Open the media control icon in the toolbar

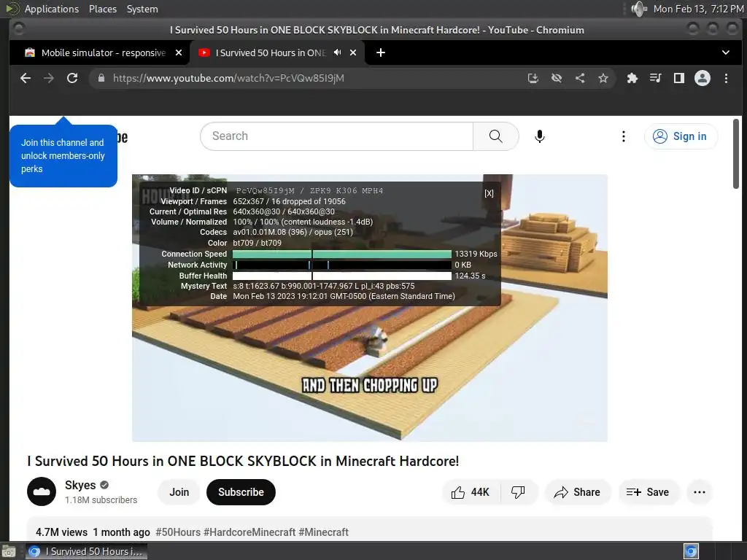(x=656, y=78)
